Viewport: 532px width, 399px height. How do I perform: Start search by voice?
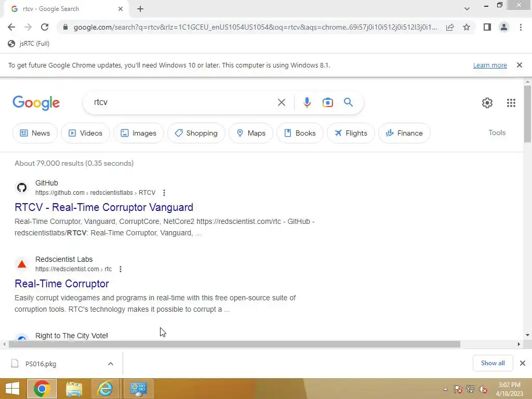click(307, 102)
